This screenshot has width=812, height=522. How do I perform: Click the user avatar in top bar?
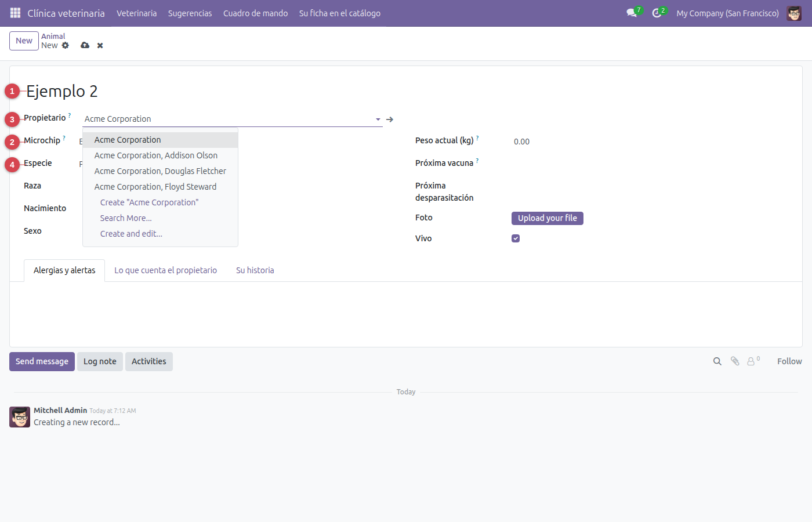coord(794,13)
